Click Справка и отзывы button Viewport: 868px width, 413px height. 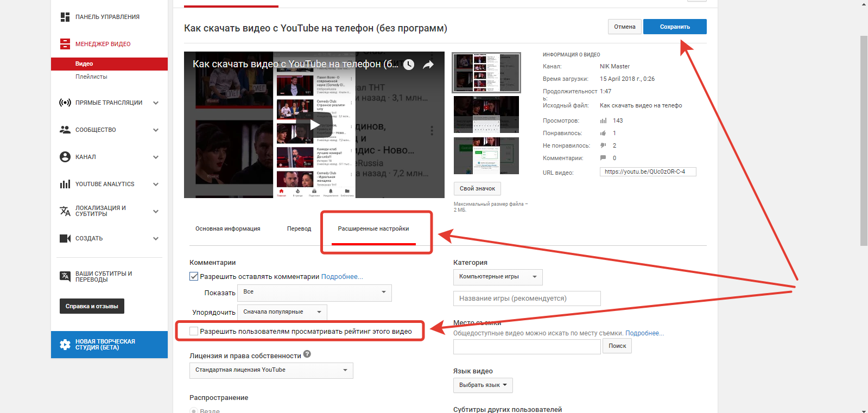pos(92,306)
